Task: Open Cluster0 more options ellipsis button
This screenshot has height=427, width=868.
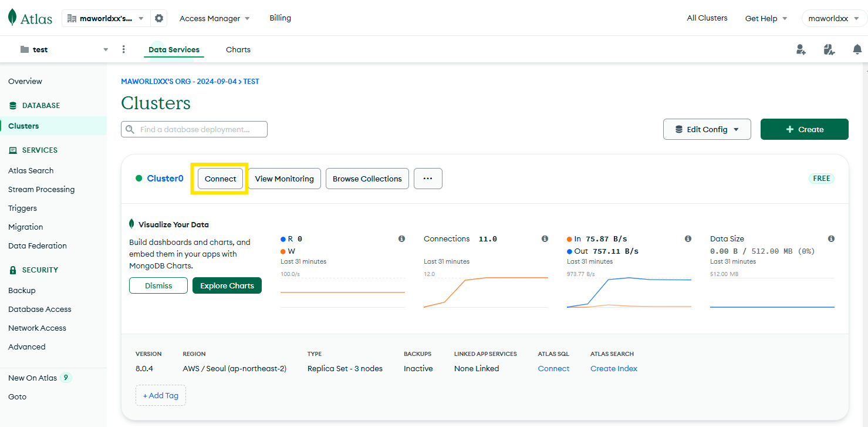Action: coord(428,179)
